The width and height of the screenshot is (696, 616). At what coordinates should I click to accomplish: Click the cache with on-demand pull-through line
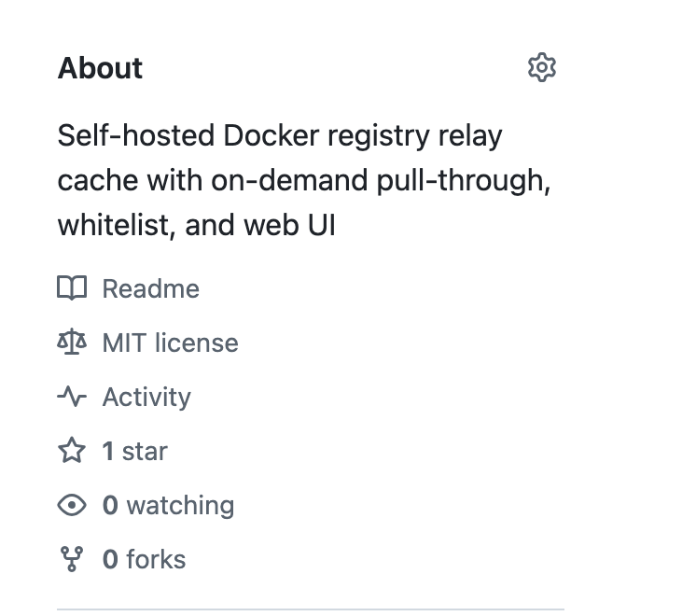304,181
